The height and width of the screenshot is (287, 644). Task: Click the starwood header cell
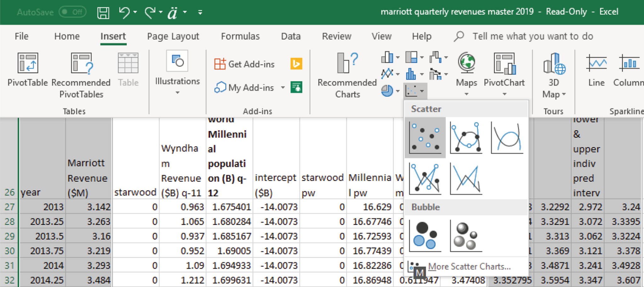(136, 159)
